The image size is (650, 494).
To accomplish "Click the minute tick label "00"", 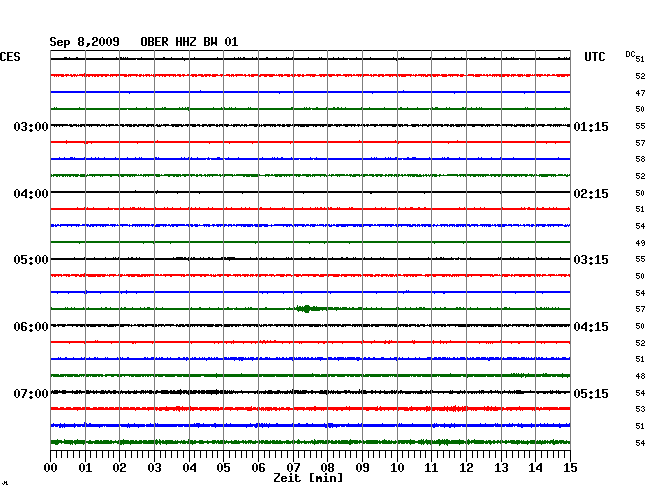I will [x=51, y=468].
